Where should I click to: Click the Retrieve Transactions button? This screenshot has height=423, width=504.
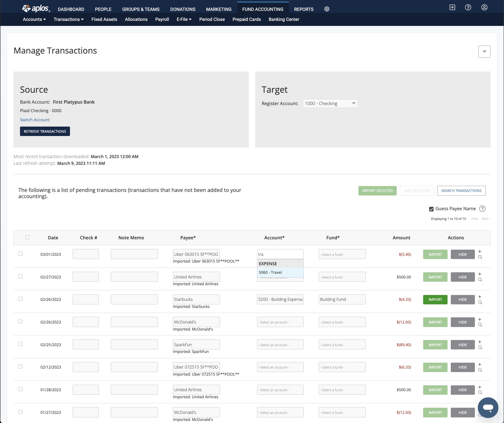[x=45, y=131]
